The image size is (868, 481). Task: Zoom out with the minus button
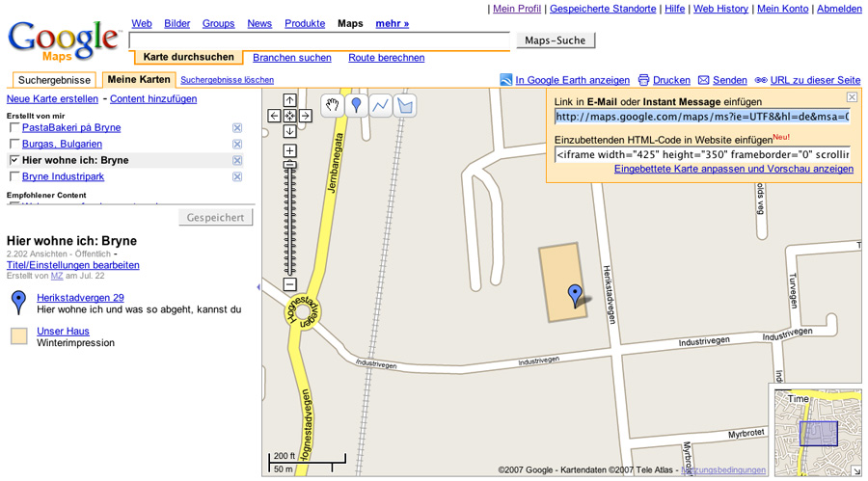click(289, 284)
